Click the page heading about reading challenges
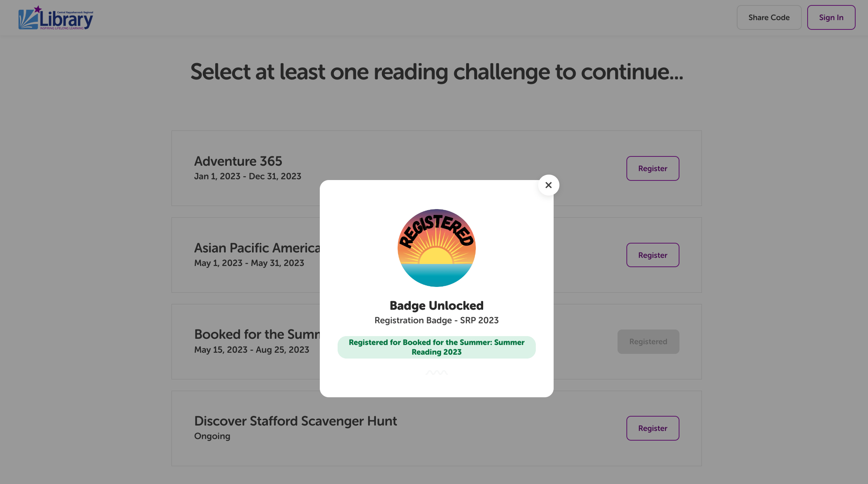 (x=437, y=72)
